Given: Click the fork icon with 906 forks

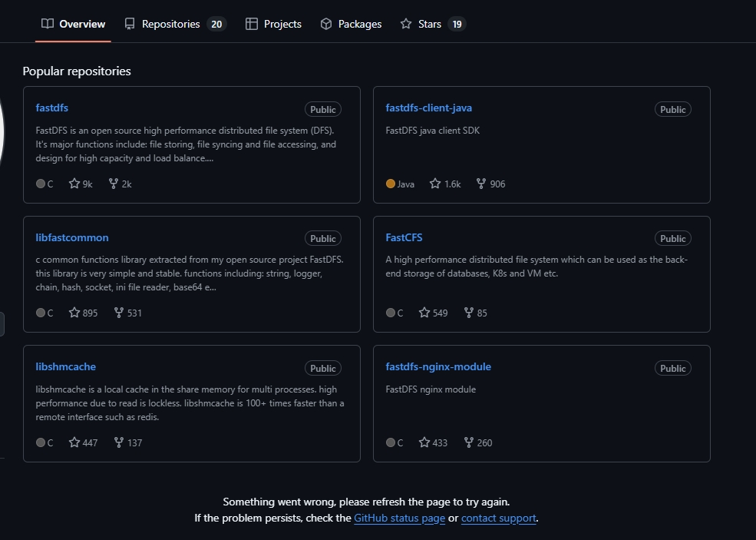Looking at the screenshot, I should 480,184.
